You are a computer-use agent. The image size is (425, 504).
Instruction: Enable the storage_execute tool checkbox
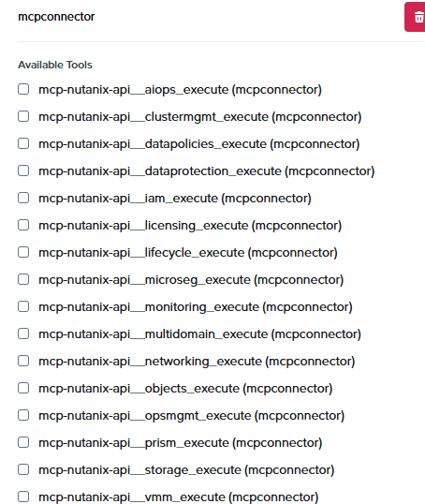23,469
